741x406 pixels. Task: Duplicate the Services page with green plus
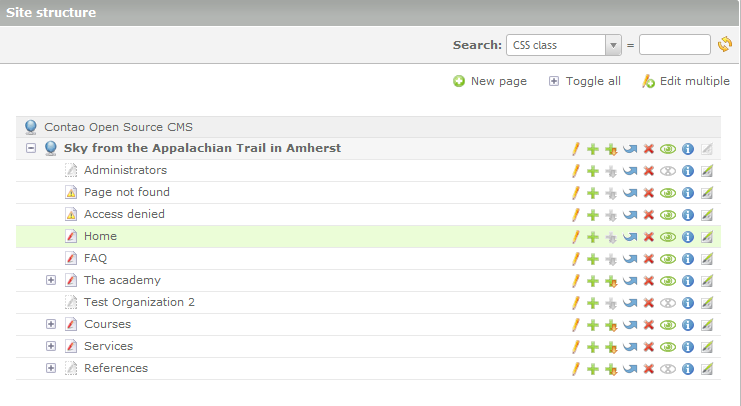point(593,347)
